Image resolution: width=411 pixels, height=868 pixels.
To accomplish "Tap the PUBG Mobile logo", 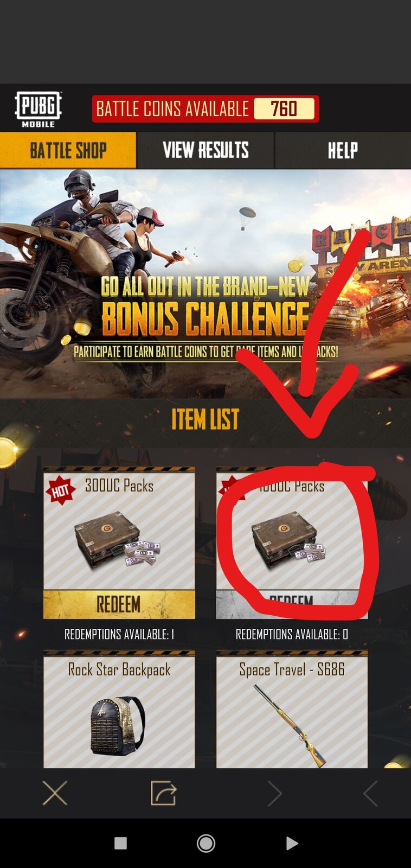I will click(x=38, y=109).
